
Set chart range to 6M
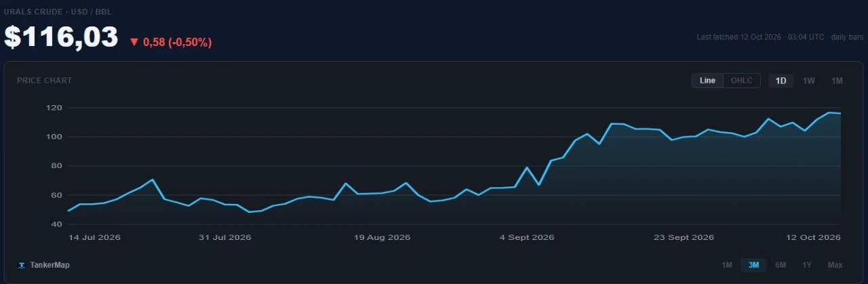point(781,264)
